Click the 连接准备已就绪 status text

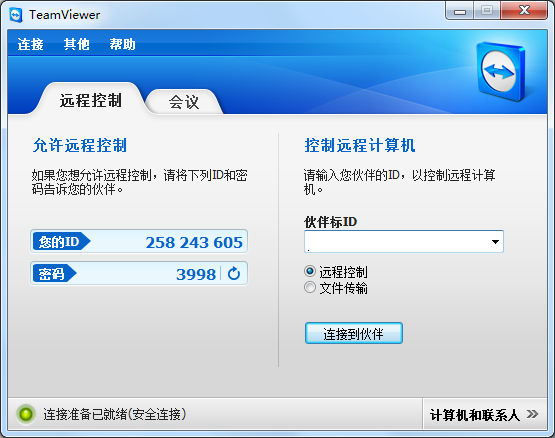click(x=115, y=414)
